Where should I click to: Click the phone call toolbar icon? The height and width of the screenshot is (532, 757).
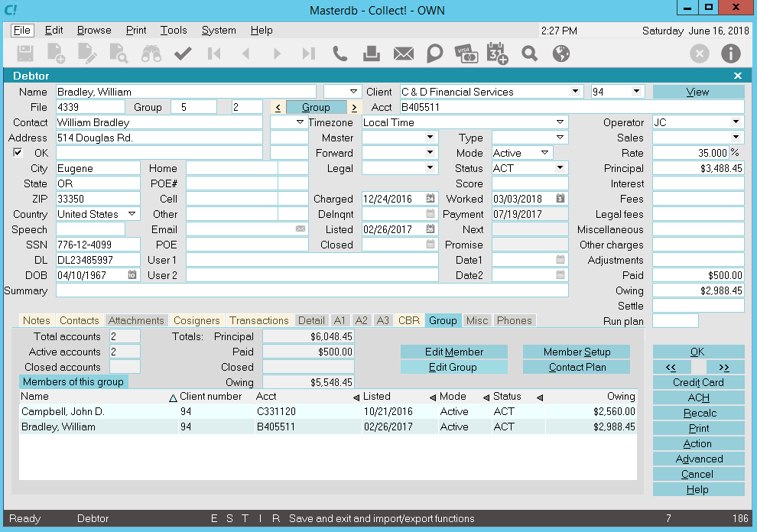(340, 54)
